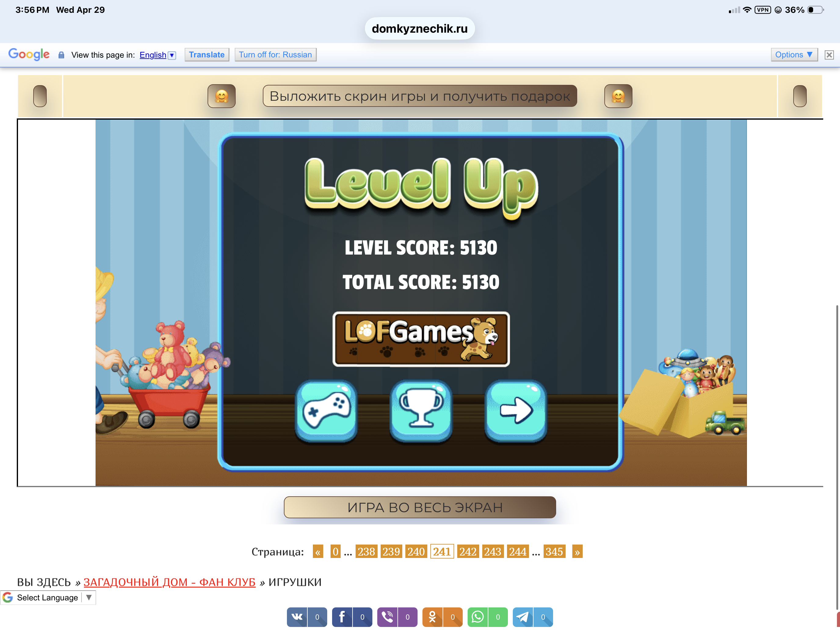Go to previous page « arrow
The height and width of the screenshot is (630, 840).
click(318, 552)
